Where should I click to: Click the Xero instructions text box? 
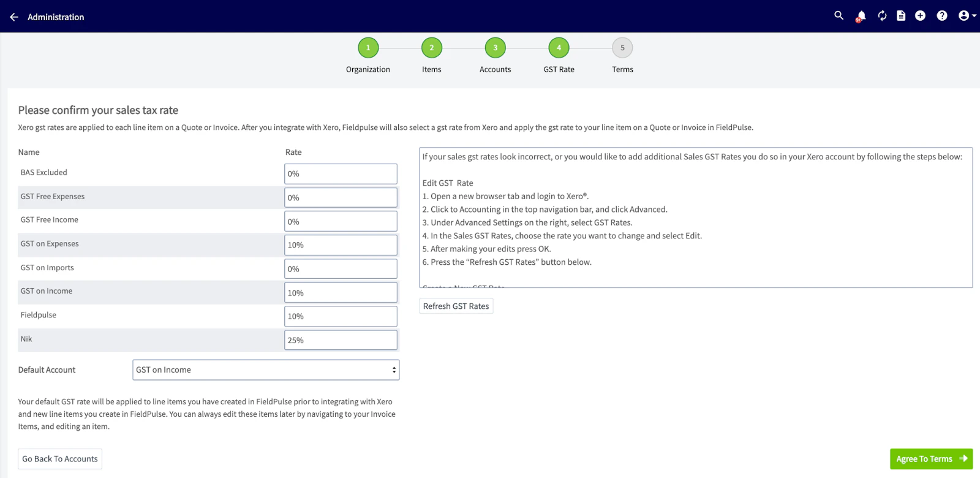coord(696,218)
